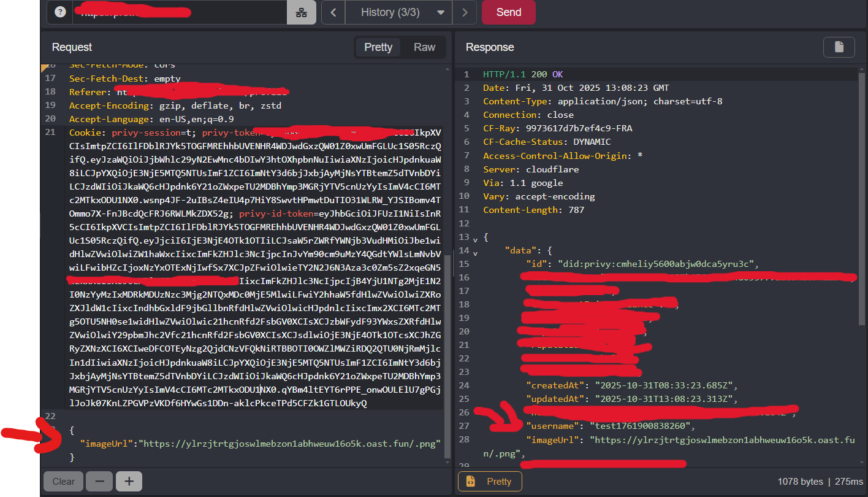This screenshot has height=497, width=868.
Task: Open the file export icon in Response header
Action: (x=839, y=47)
